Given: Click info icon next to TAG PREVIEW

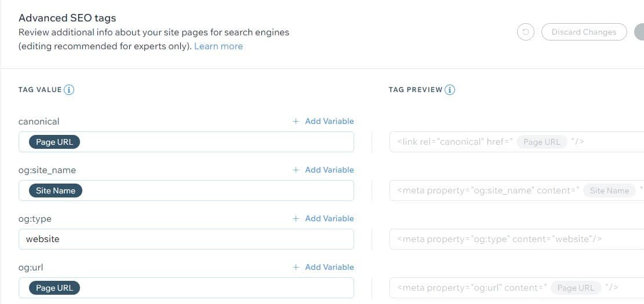Looking at the screenshot, I should click(450, 89).
